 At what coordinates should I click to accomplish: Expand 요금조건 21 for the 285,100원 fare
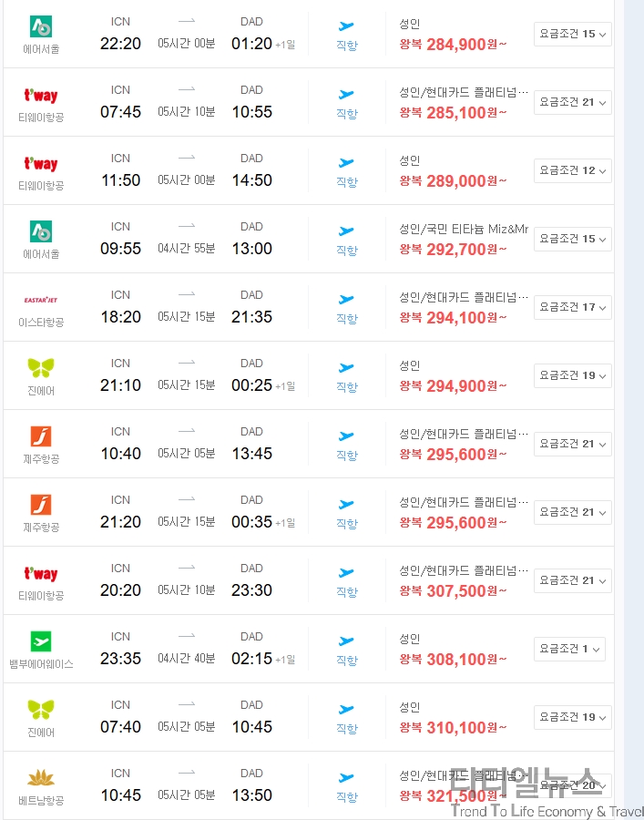point(572,102)
